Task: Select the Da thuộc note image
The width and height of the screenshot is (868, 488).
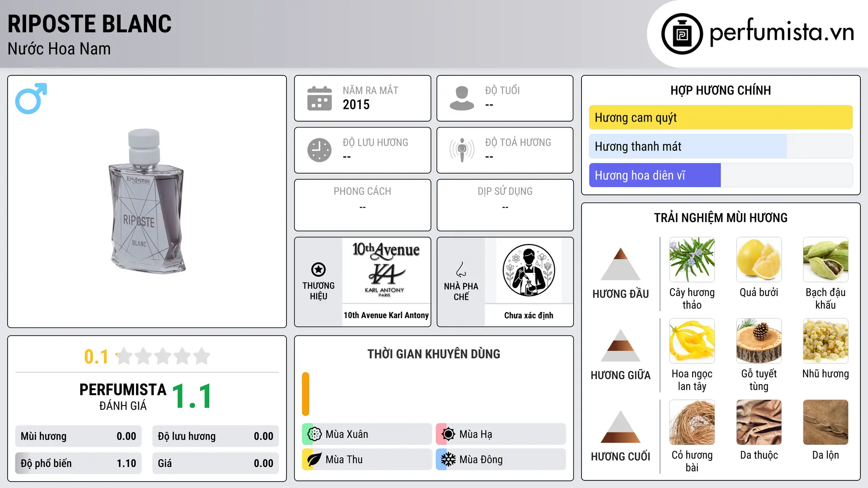Action: [759, 422]
